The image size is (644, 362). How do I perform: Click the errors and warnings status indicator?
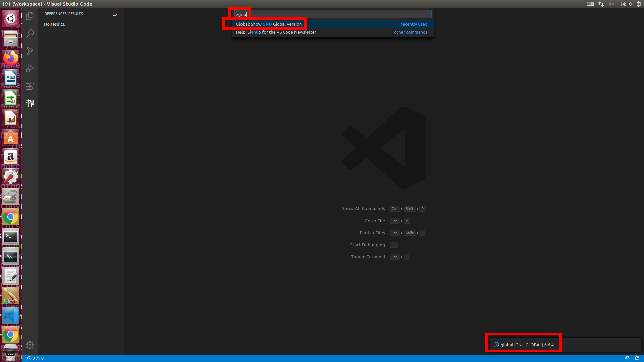coord(35,358)
